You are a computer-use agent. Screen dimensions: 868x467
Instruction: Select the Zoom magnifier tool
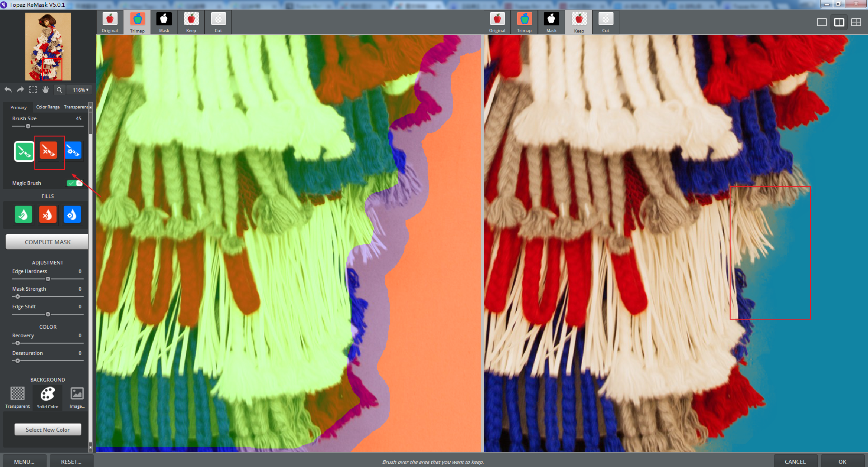[x=59, y=90]
